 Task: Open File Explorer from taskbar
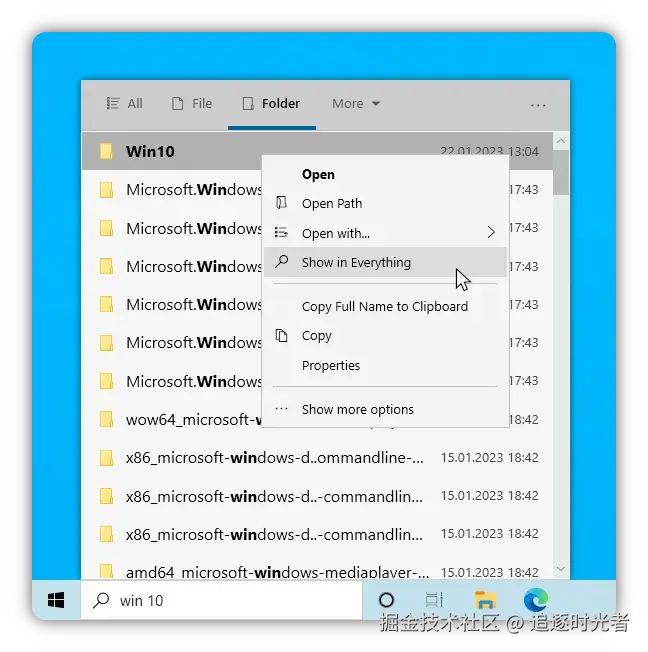485,600
